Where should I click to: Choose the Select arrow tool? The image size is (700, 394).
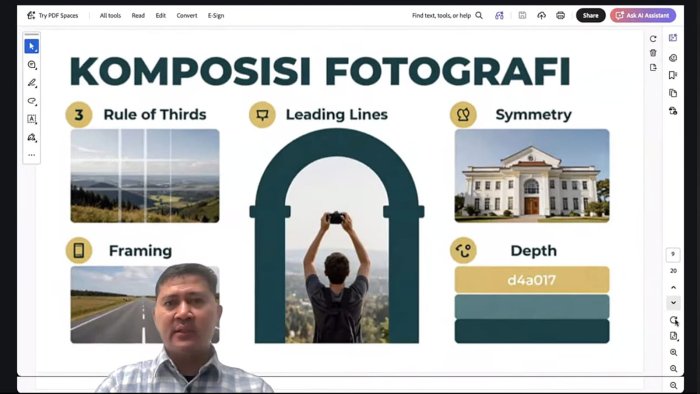coord(32,46)
